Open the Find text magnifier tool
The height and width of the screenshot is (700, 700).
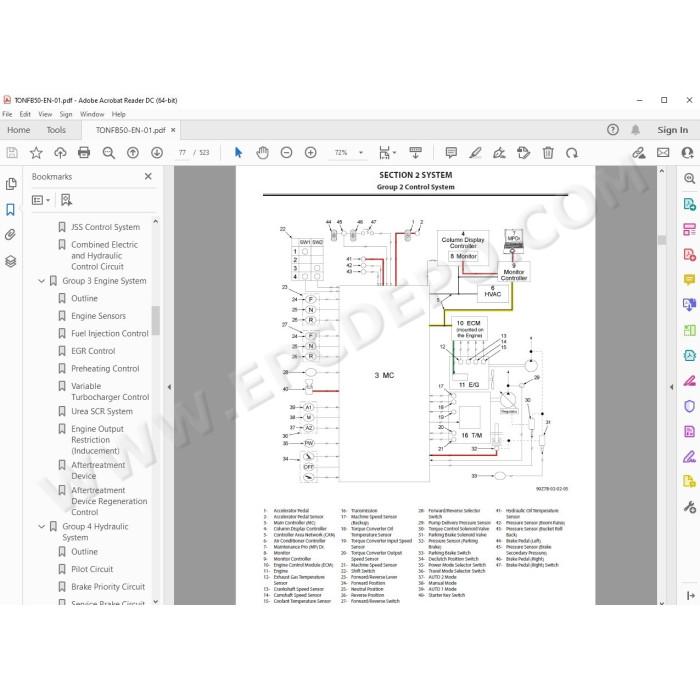[108, 153]
